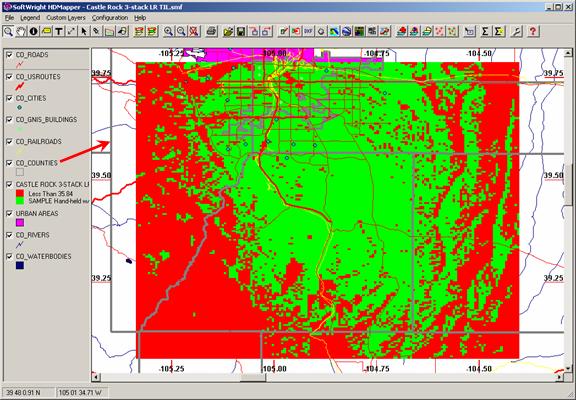Click the red Less Than 35.84 swatch
Image resolution: width=576 pixels, height=400 pixels.
pyautogui.click(x=20, y=194)
